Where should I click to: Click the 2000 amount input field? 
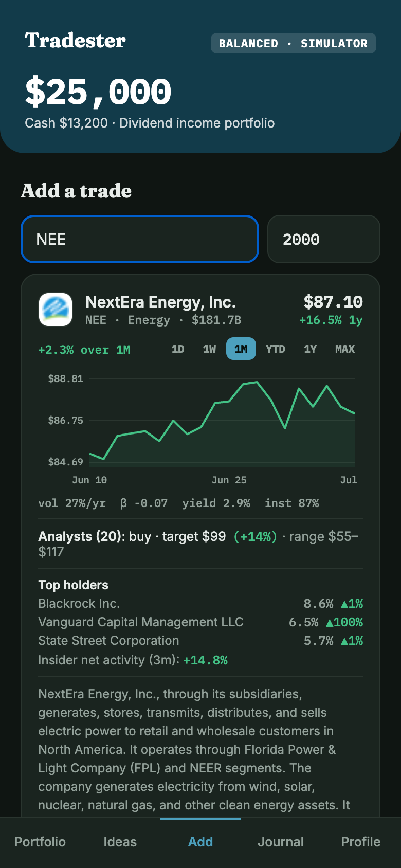pyautogui.click(x=324, y=239)
